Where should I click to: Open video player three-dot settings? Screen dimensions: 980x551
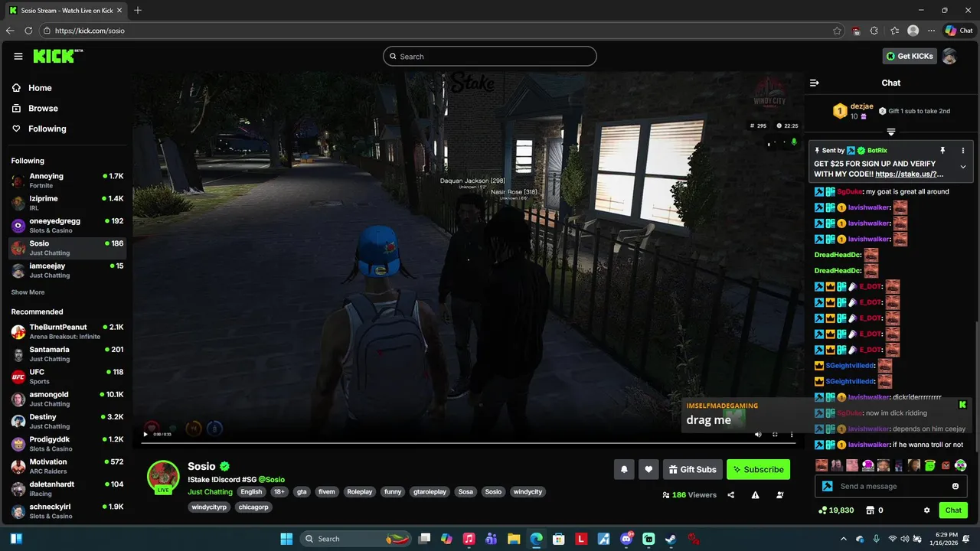[x=792, y=434]
